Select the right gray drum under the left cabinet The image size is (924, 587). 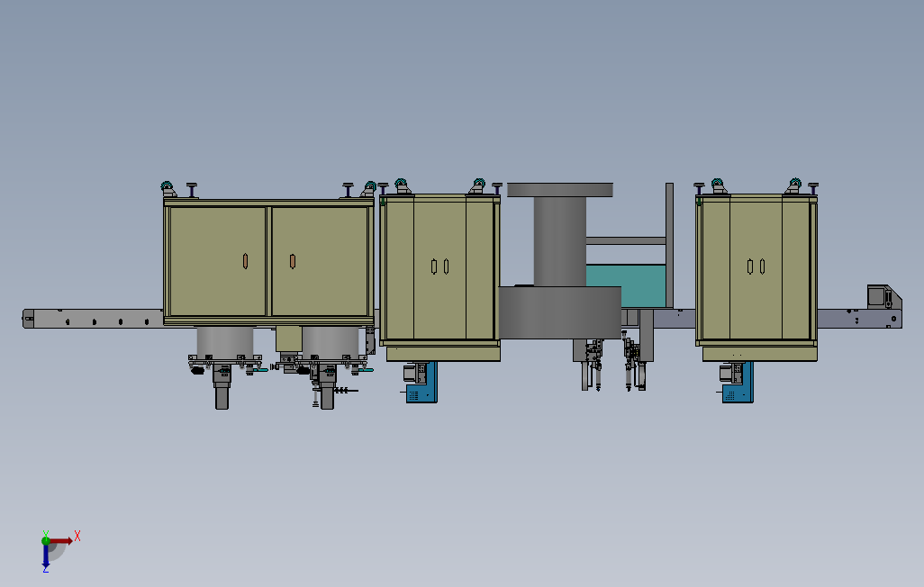click(x=330, y=342)
